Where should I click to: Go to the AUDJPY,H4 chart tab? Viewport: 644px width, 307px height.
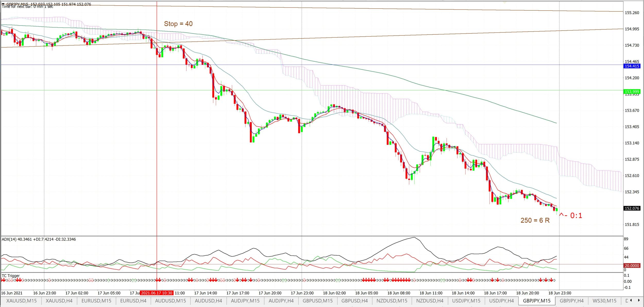[x=281, y=301]
